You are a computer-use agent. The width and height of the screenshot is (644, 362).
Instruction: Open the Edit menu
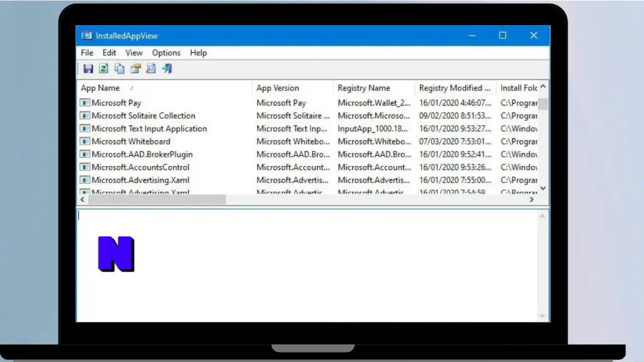click(109, 53)
